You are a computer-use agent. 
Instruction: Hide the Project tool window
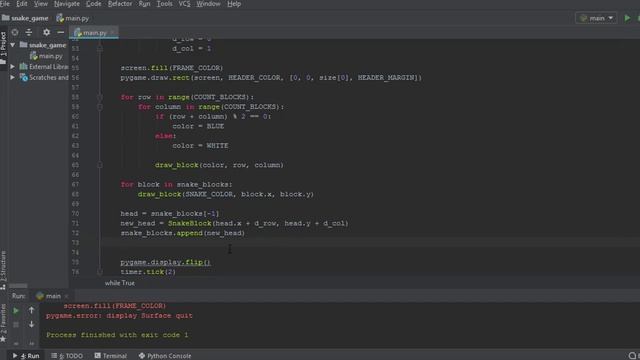60,32
